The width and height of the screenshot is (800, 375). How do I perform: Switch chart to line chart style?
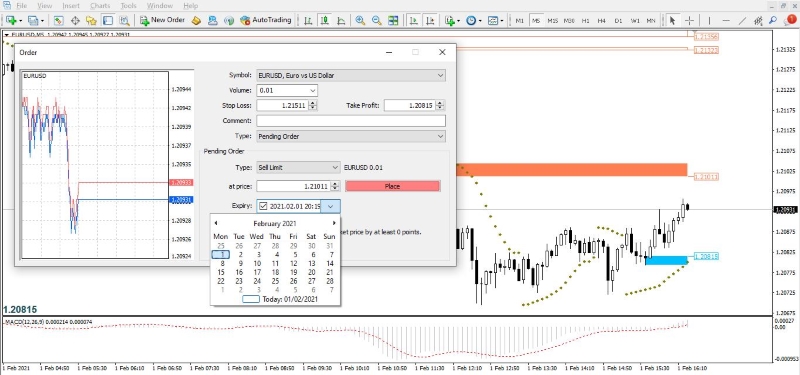pyautogui.click(x=341, y=20)
